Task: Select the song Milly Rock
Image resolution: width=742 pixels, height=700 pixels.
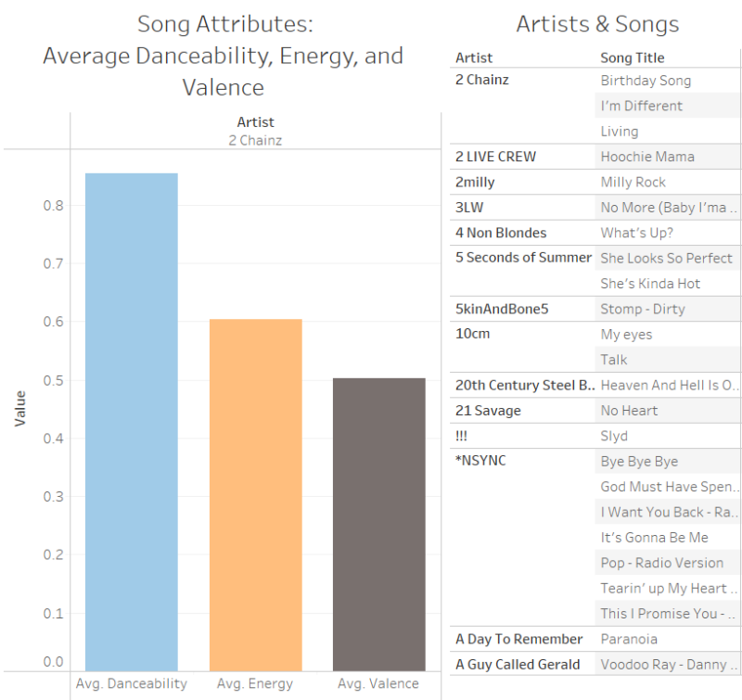Action: pos(633,182)
